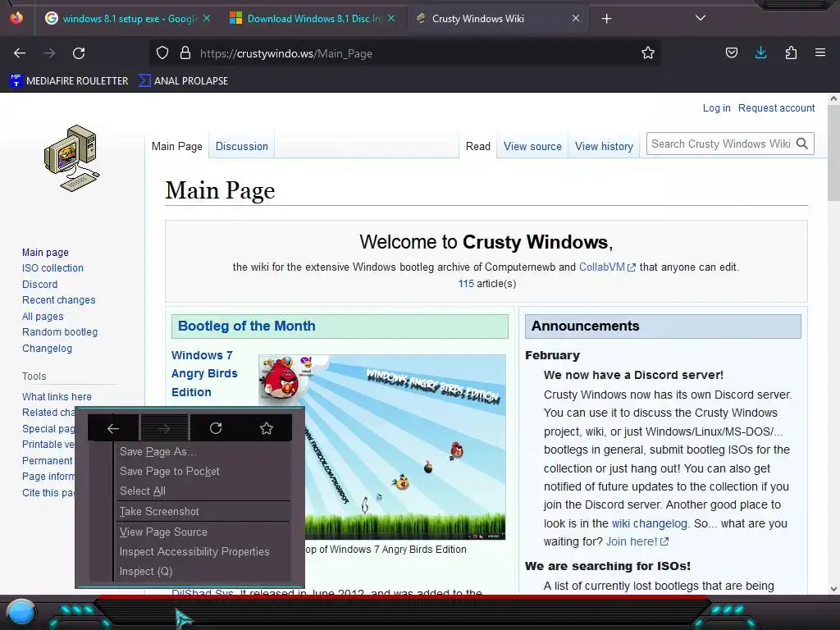
Task: Click the context menu Bookmark star icon
Action: tap(267, 428)
